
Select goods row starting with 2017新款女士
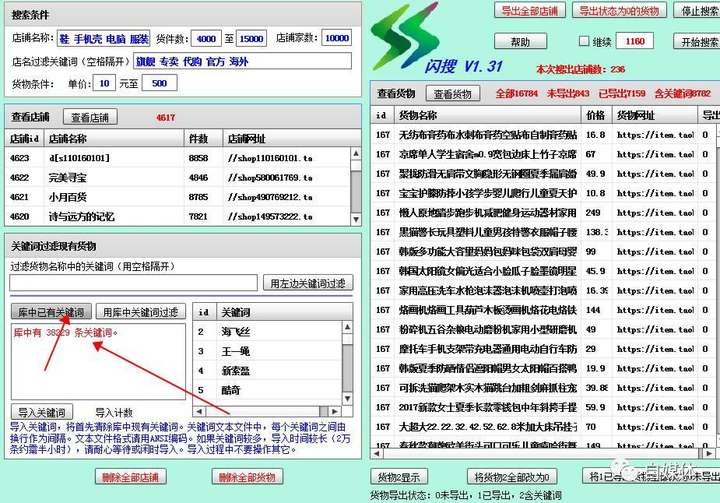coord(543,407)
